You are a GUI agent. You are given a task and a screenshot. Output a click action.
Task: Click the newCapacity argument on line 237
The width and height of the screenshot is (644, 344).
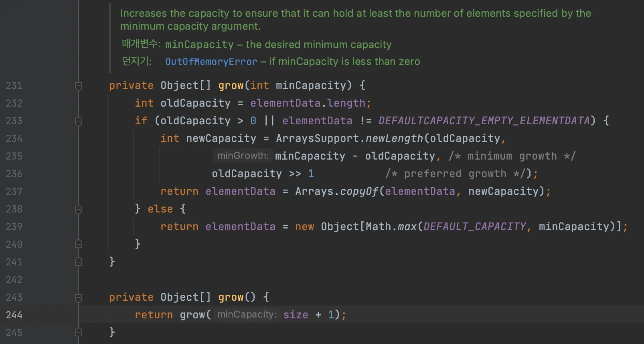(x=504, y=191)
